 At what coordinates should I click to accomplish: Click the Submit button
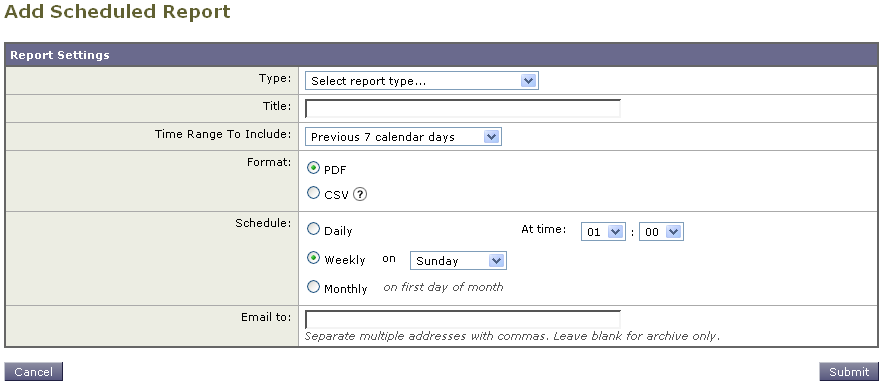(x=849, y=372)
